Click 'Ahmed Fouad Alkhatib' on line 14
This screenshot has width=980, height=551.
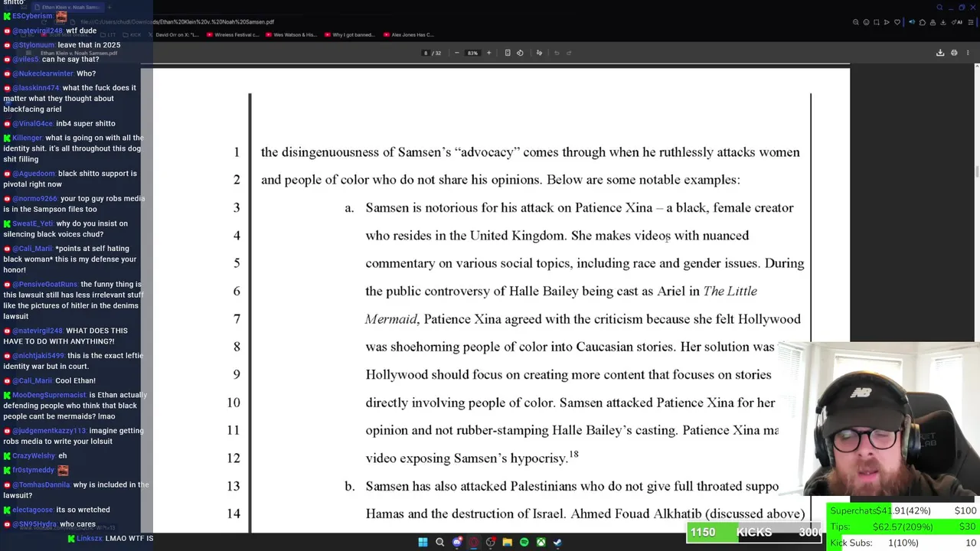click(x=636, y=514)
